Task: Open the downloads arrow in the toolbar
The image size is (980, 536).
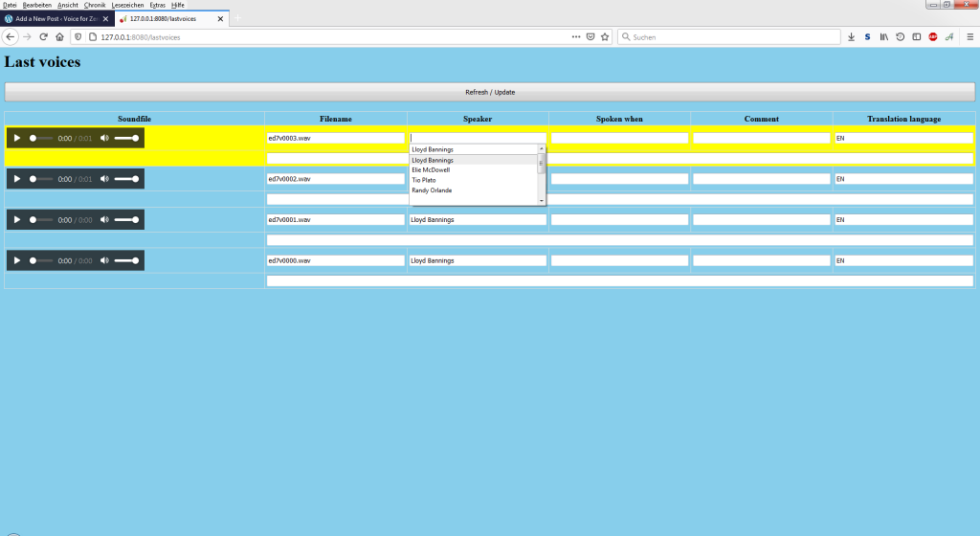Action: tap(851, 36)
